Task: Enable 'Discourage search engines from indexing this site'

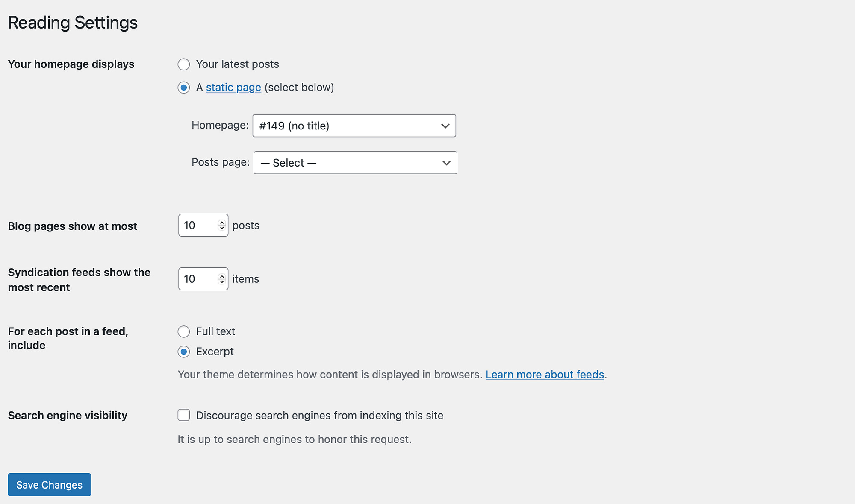Action: click(x=183, y=415)
